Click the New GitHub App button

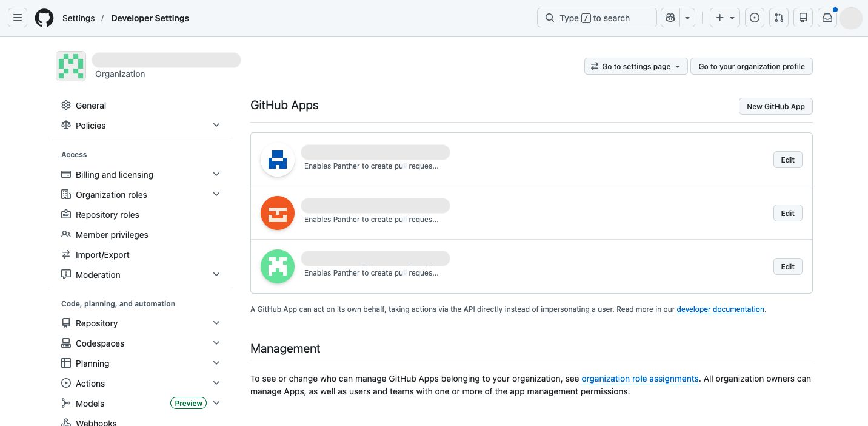coord(776,106)
